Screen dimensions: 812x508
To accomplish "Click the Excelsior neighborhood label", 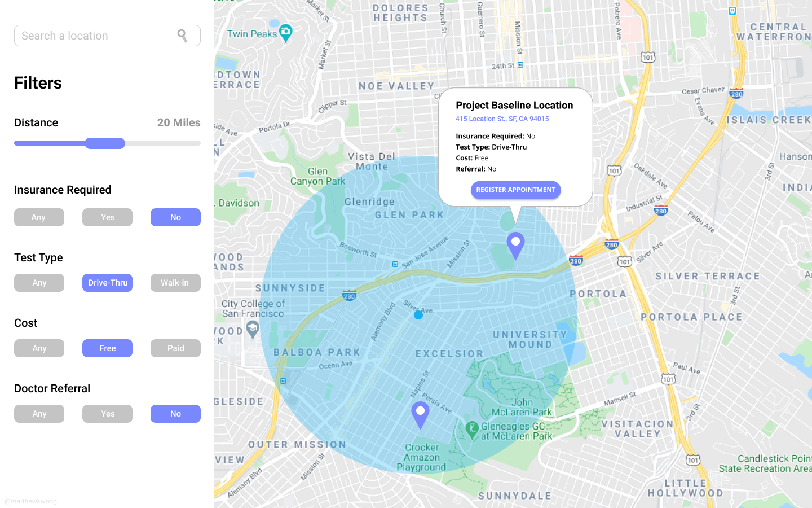I will tap(449, 354).
